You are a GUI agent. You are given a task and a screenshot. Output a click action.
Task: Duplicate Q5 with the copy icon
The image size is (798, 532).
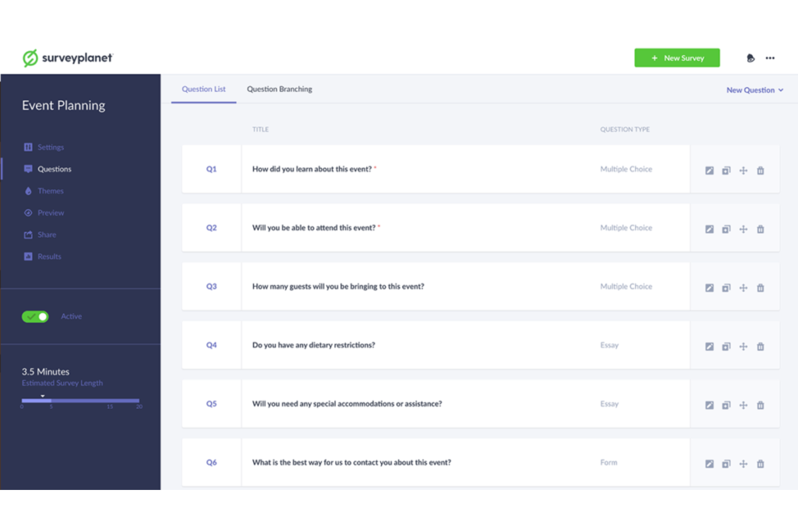pyautogui.click(x=726, y=404)
